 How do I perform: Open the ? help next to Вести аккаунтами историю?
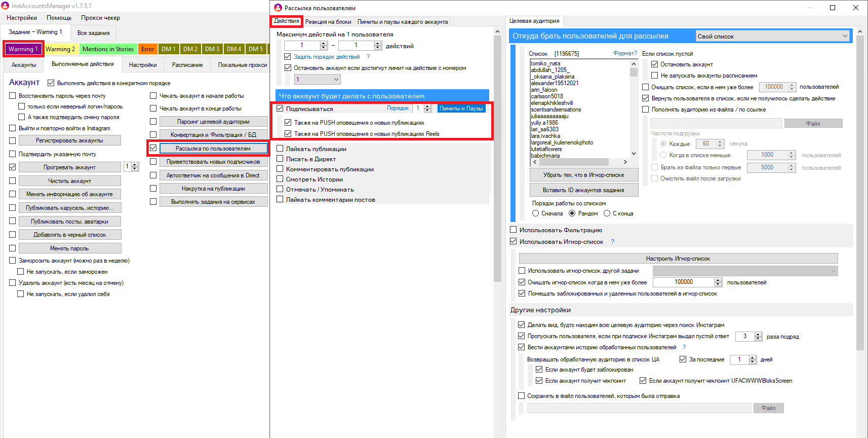point(684,347)
